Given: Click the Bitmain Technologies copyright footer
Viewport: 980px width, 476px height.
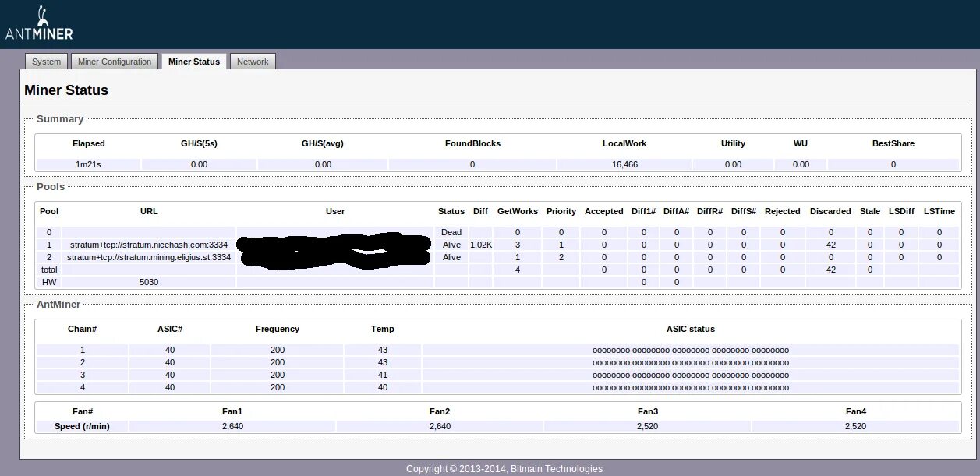Looking at the screenshot, I should coord(504,469).
